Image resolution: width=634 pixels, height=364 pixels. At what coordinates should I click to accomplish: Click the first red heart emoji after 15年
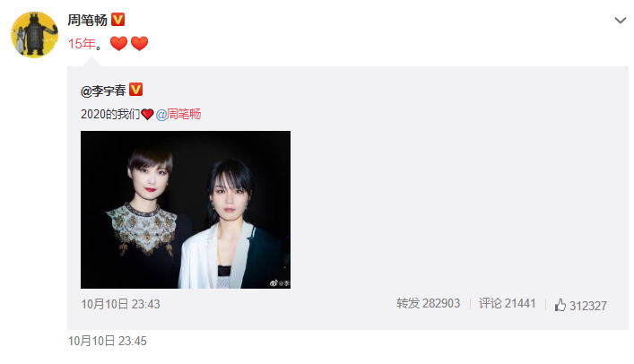pos(118,43)
